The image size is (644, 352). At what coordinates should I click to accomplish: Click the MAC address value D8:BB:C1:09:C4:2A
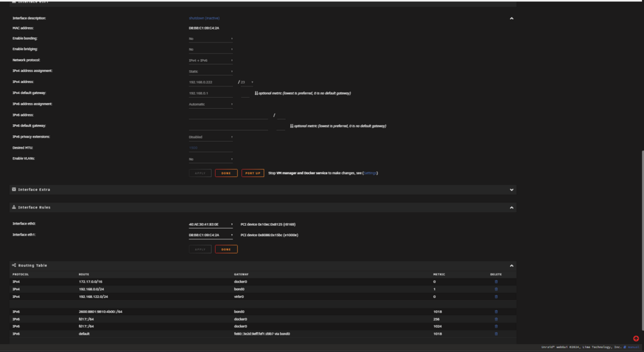[x=204, y=28]
